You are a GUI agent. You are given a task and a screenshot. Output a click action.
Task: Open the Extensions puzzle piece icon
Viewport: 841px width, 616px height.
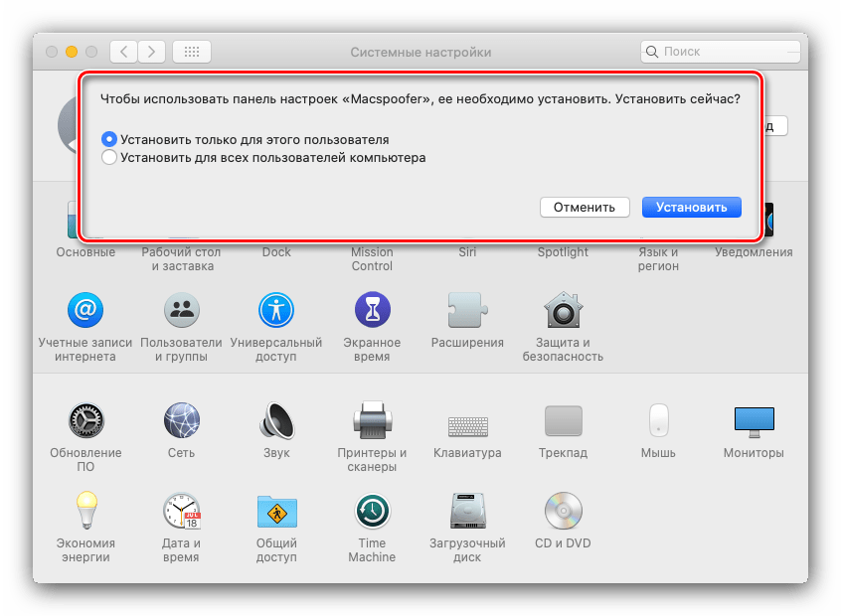coord(467,311)
